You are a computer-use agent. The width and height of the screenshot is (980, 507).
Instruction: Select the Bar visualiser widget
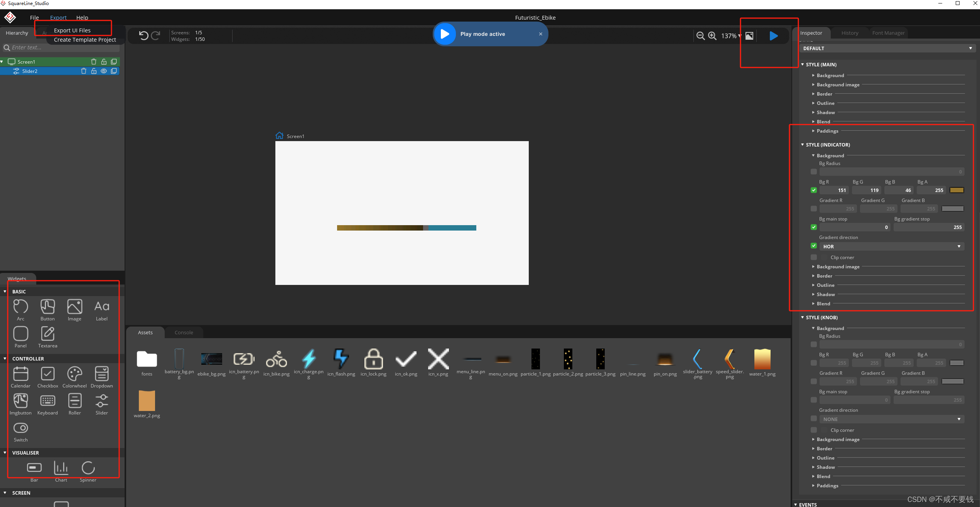pos(34,468)
